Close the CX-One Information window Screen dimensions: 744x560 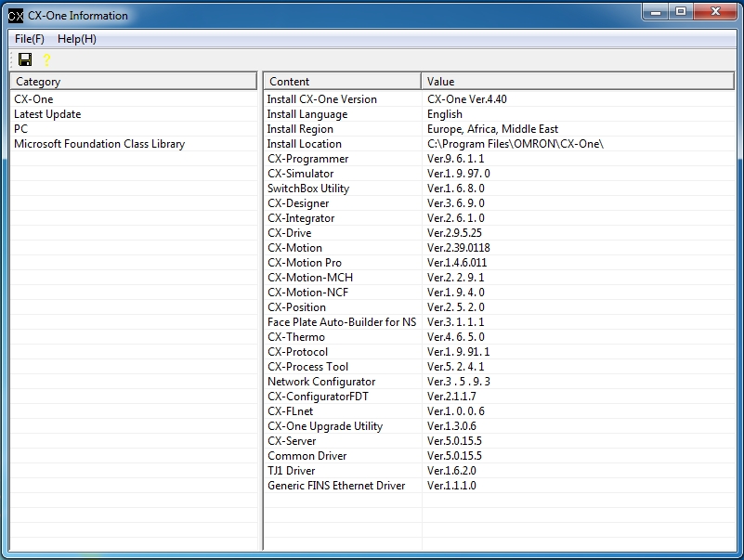pyautogui.click(x=715, y=12)
